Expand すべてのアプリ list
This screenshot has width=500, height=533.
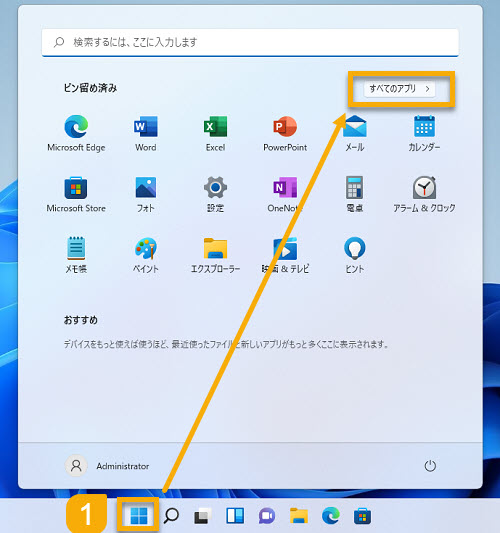click(400, 89)
